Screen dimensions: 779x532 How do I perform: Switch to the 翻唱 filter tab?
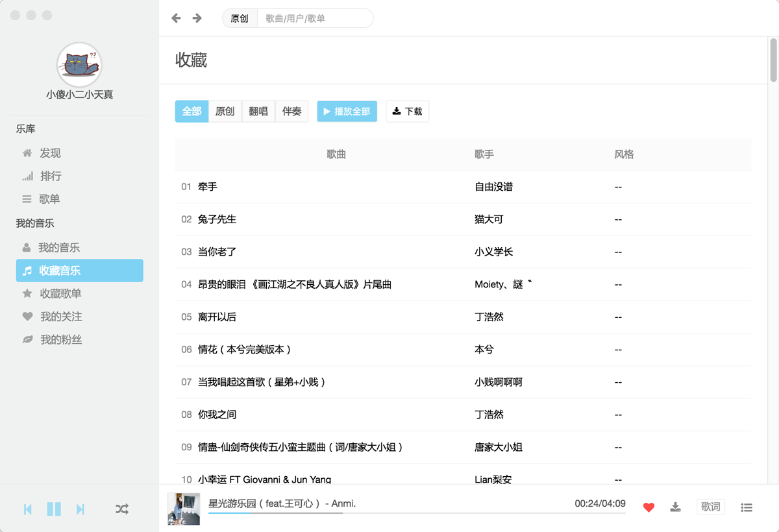click(258, 112)
